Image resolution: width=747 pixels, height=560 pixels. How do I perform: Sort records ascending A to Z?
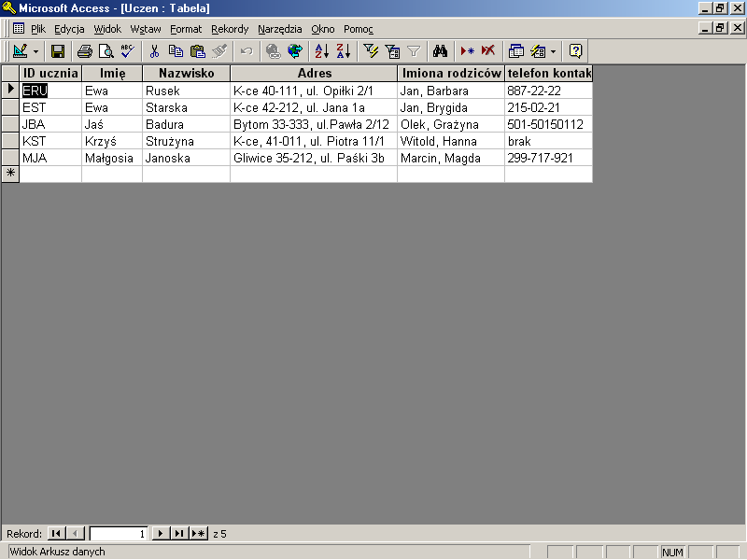(321, 51)
